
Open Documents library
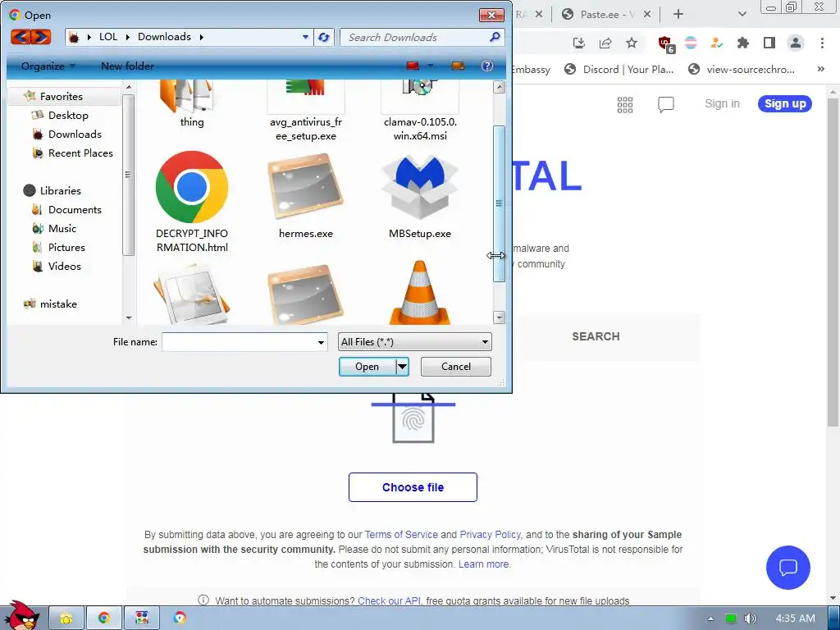tap(75, 209)
